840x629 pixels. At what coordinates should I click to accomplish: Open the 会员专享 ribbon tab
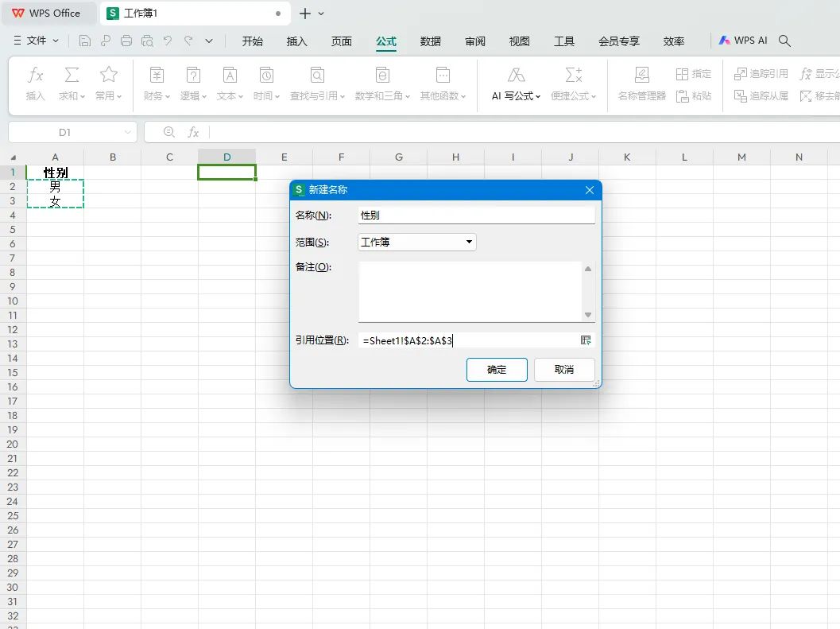[619, 41]
